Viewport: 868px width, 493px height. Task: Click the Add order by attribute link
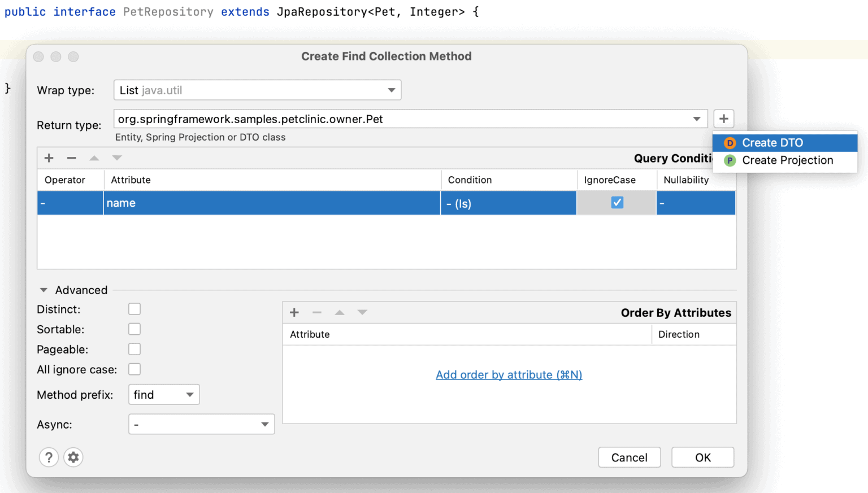coord(508,374)
